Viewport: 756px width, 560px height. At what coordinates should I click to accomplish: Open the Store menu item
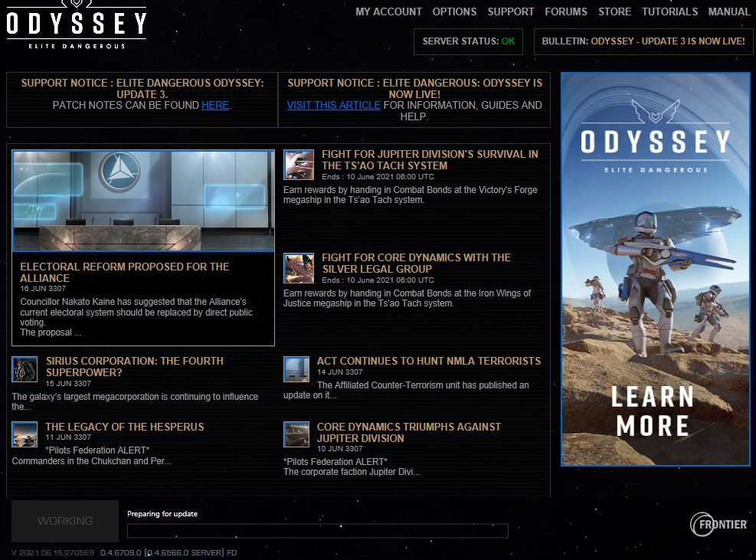pyautogui.click(x=615, y=11)
